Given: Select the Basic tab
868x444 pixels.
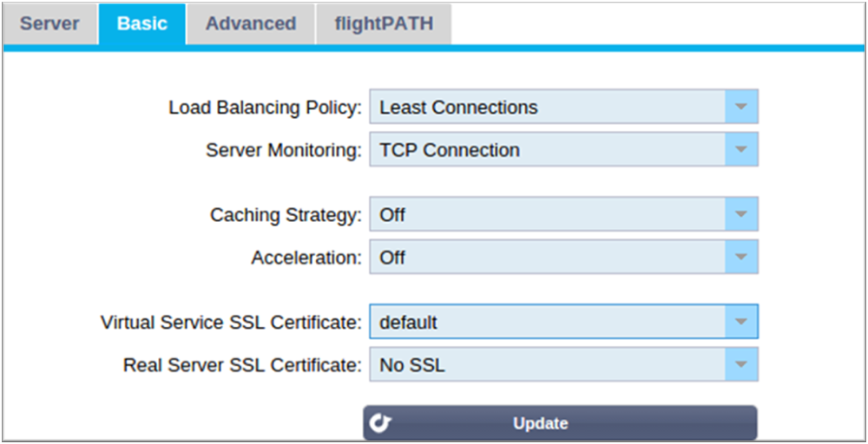Looking at the screenshot, I should [141, 23].
